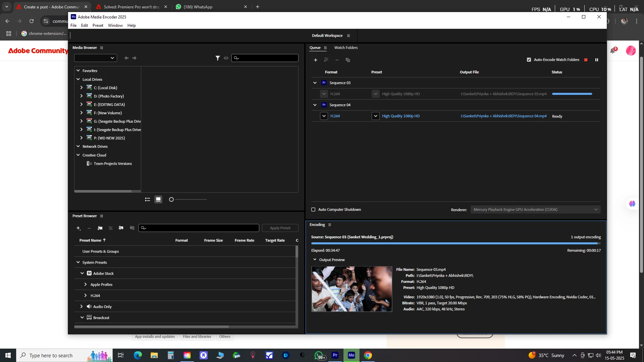Click the High Quality 1080p HD preset link
The image size is (644, 362).
click(400, 116)
